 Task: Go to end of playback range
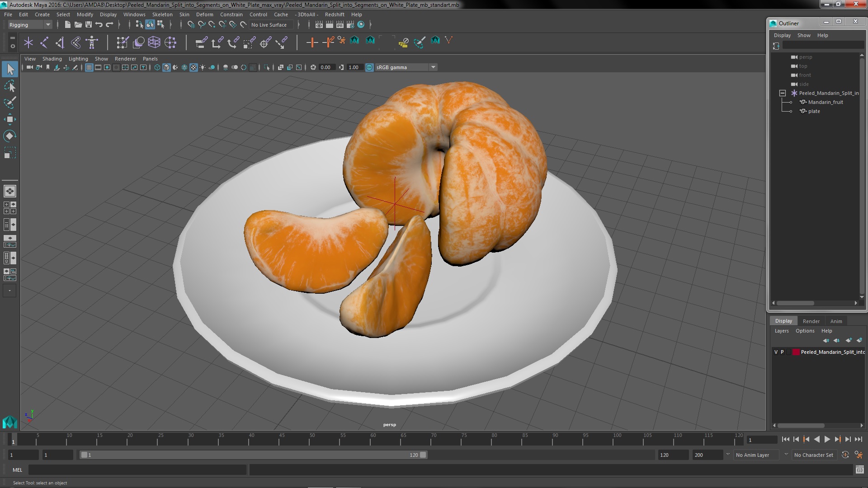pyautogui.click(x=858, y=439)
